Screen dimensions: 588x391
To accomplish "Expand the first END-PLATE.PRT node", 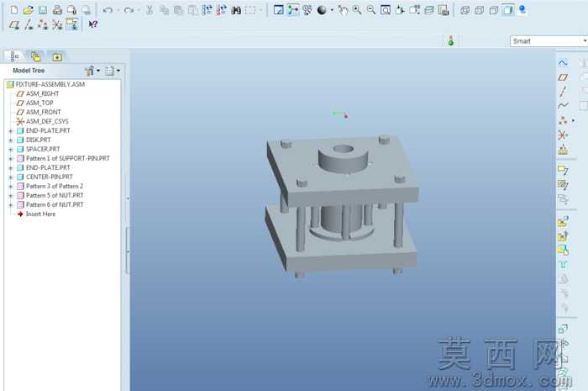I will pos(10,131).
